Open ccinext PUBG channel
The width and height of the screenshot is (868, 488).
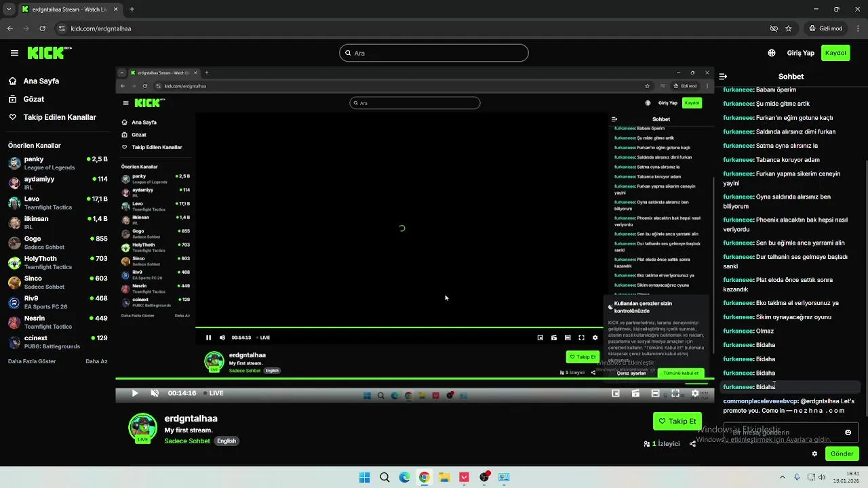click(x=58, y=342)
